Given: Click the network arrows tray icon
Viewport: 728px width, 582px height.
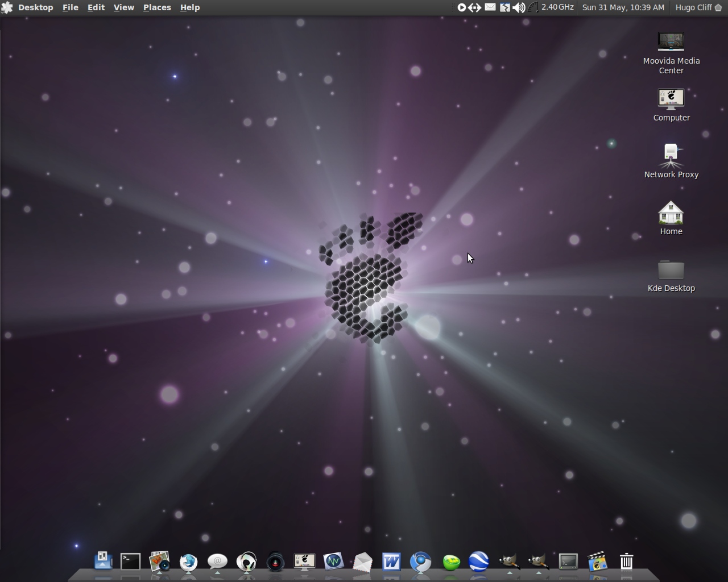Looking at the screenshot, I should (x=475, y=7).
